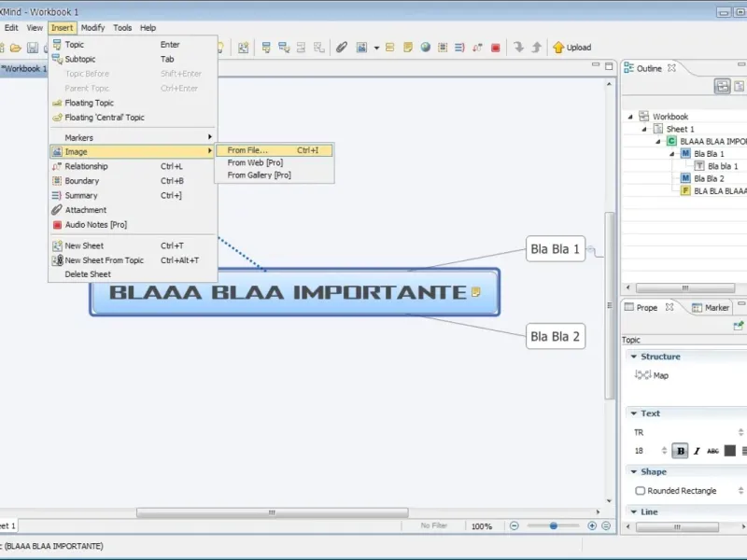
Task: Open the View menu
Action: tap(35, 28)
